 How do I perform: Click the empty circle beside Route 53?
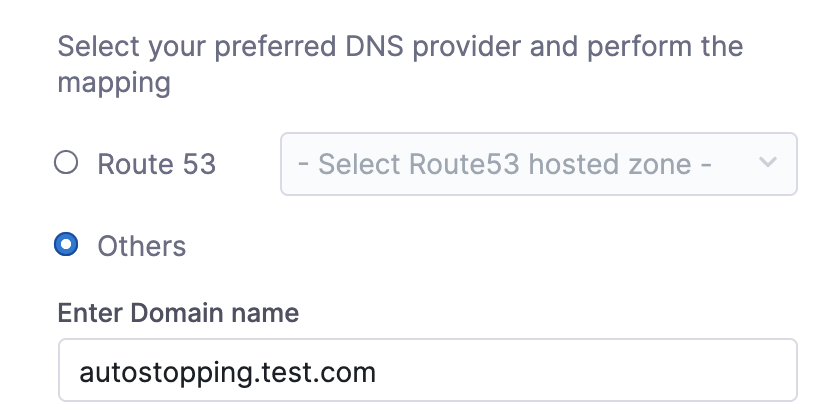pyautogui.click(x=66, y=162)
